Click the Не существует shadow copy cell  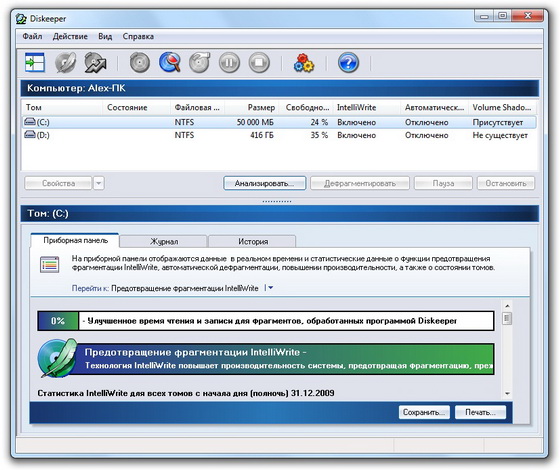[500, 135]
